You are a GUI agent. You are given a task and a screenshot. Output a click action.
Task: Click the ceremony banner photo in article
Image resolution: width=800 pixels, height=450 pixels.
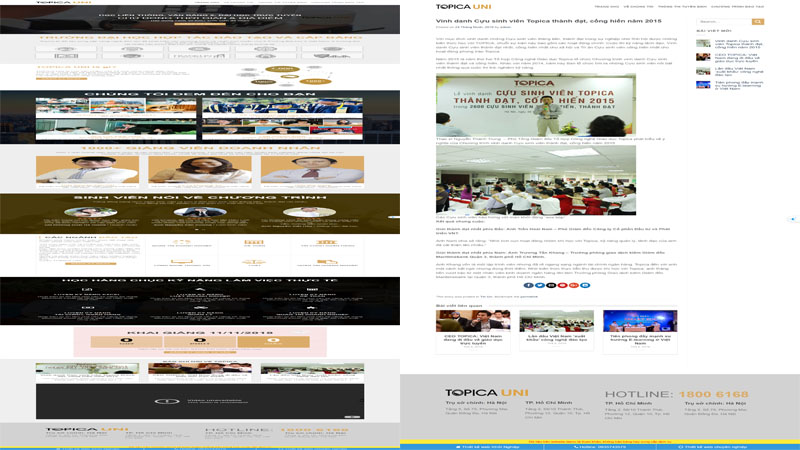536,105
